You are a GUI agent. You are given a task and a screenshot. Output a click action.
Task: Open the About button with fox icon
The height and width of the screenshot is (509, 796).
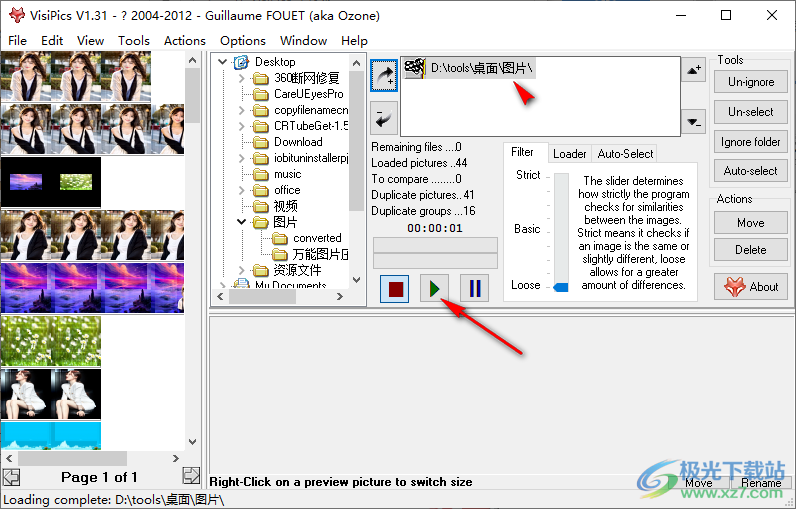click(x=751, y=287)
